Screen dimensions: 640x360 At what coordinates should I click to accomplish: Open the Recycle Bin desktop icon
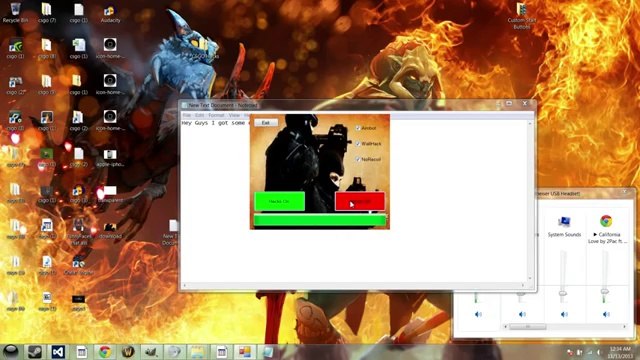pos(15,12)
